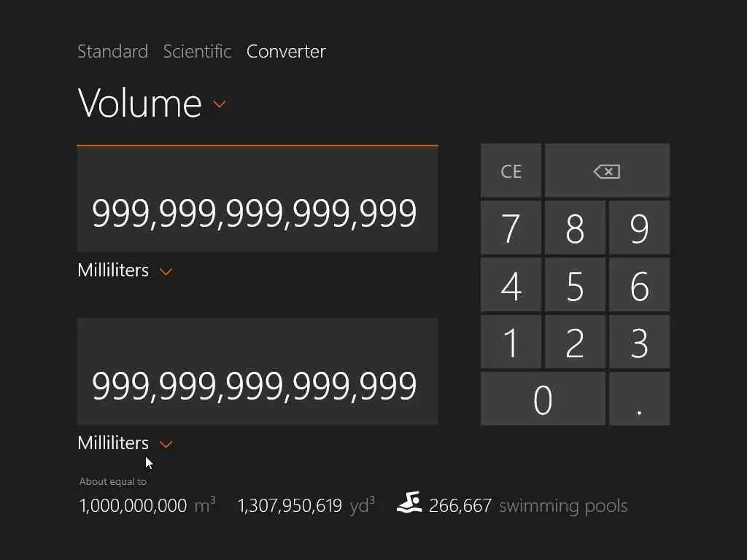Expand the upper Milliliters unit dropdown
This screenshot has width=747, height=560.
[x=166, y=271]
